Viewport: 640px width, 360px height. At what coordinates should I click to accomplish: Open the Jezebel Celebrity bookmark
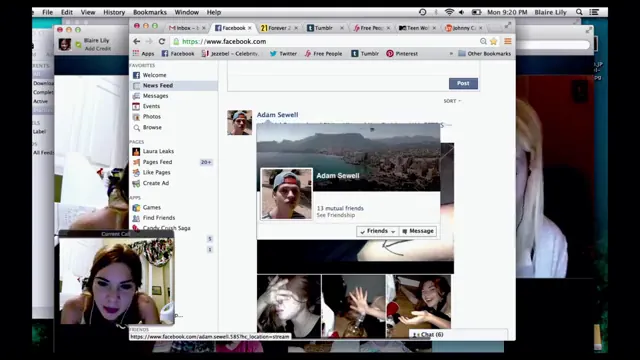pyautogui.click(x=230, y=53)
